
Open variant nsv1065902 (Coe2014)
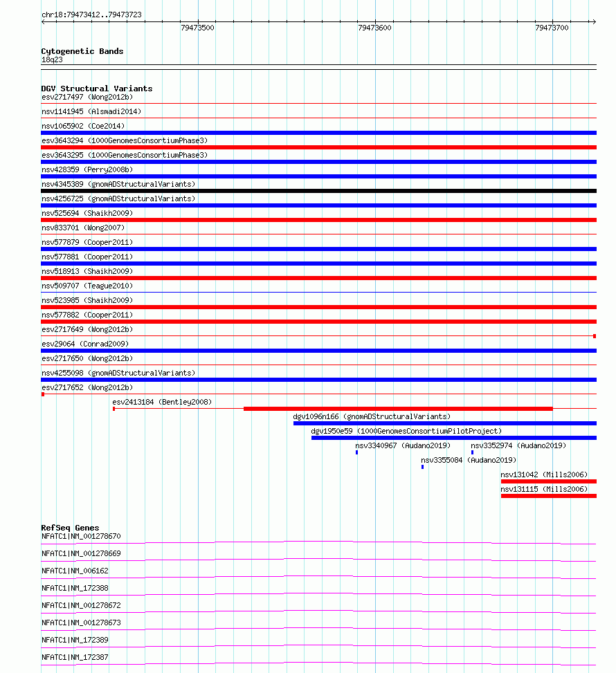tap(83, 126)
